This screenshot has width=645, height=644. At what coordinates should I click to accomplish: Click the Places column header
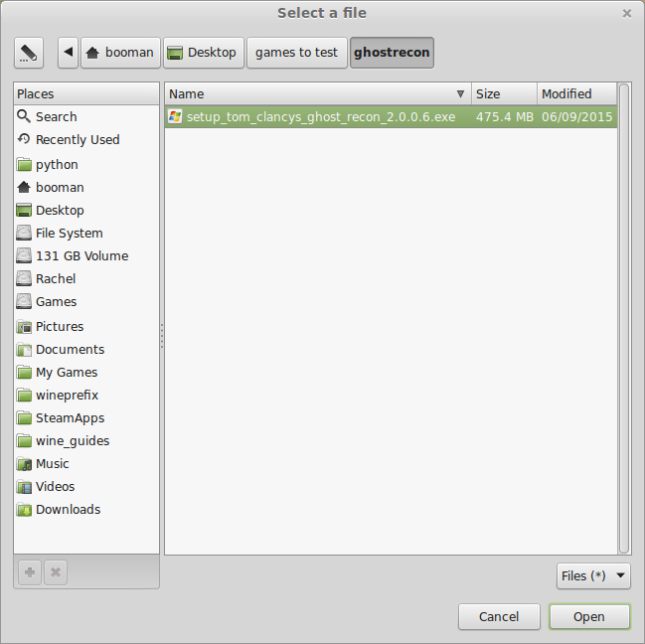[86, 93]
